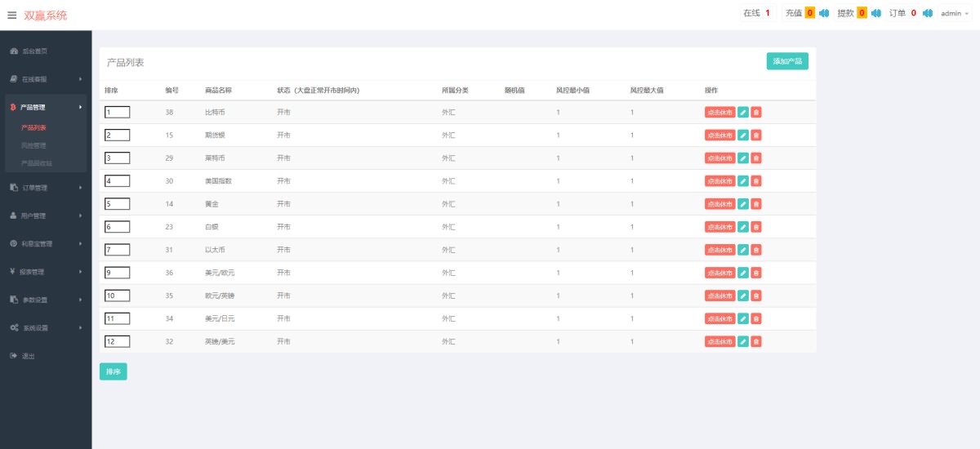Edit the 英镑/美元 product via pencil icon
This screenshot has height=449, width=980.
pos(743,341)
